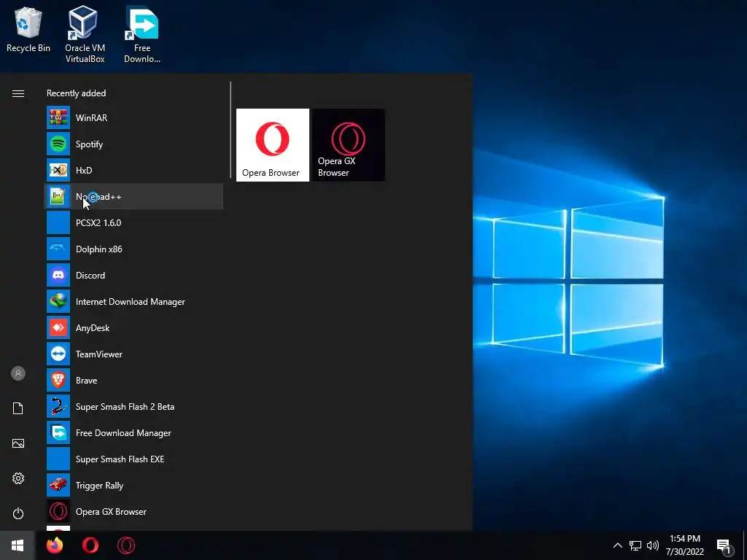Screen dimensions: 747x560
Task: Open PCSX2 1.6.0 emulator entry
Action: tap(133, 222)
